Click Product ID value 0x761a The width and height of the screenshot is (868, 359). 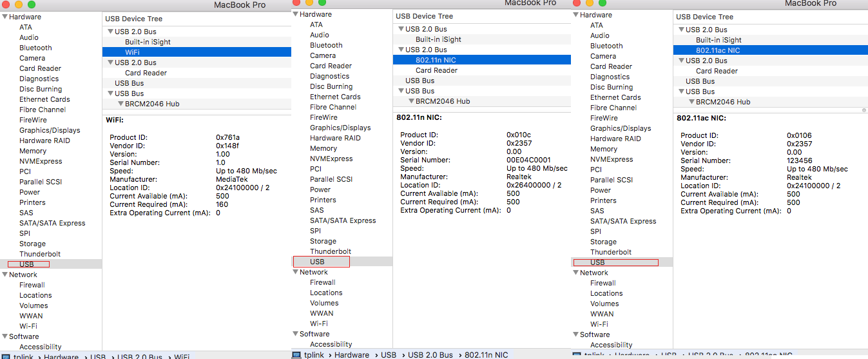coord(228,137)
